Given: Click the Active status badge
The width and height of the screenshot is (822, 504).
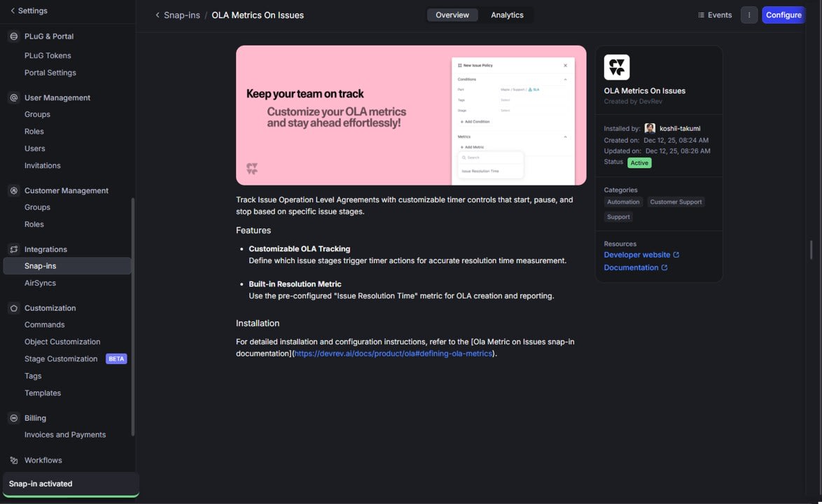Looking at the screenshot, I should click(639, 163).
